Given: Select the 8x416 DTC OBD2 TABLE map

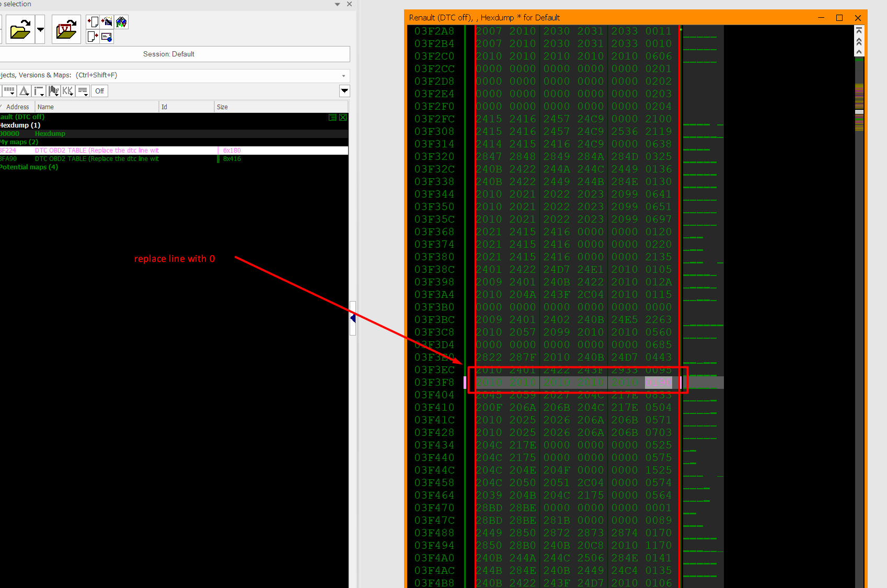Looking at the screenshot, I should coord(174,159).
